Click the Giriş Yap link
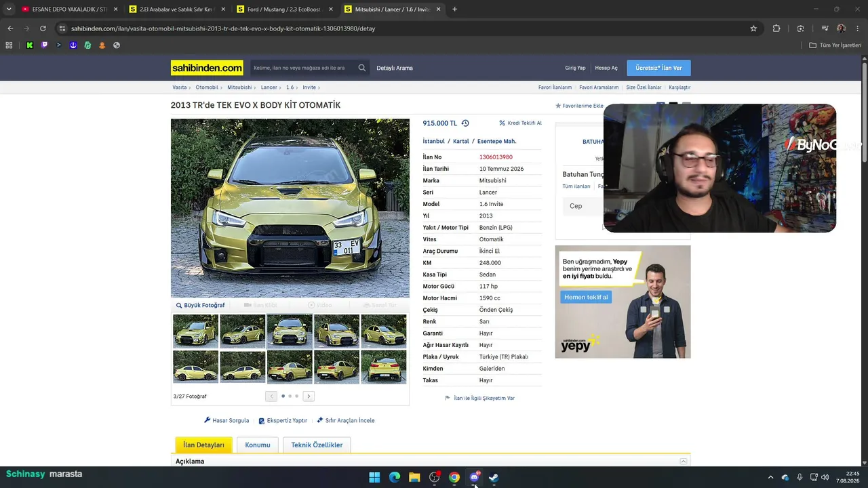The width and height of the screenshot is (868, 488). point(575,68)
